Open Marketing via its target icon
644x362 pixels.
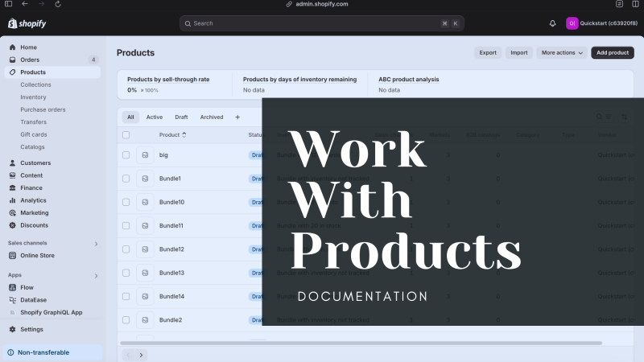coord(12,212)
